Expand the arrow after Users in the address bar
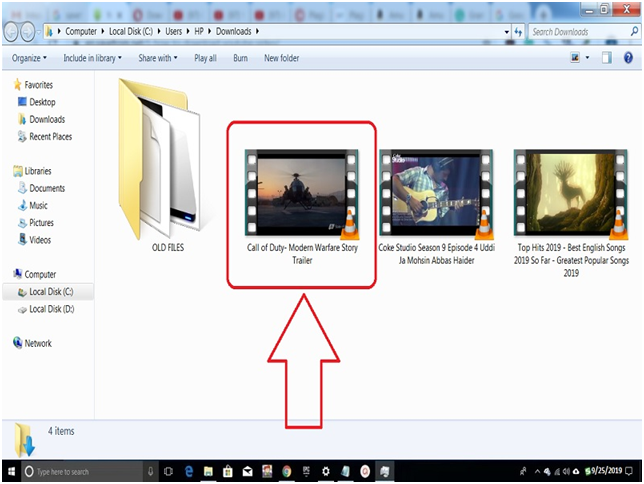The image size is (644, 484). point(188,31)
